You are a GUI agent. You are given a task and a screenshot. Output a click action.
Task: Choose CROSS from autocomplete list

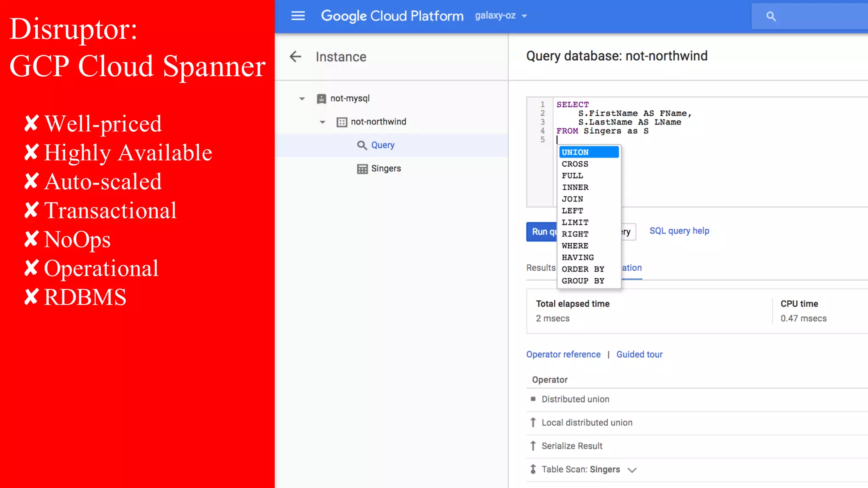pyautogui.click(x=589, y=164)
